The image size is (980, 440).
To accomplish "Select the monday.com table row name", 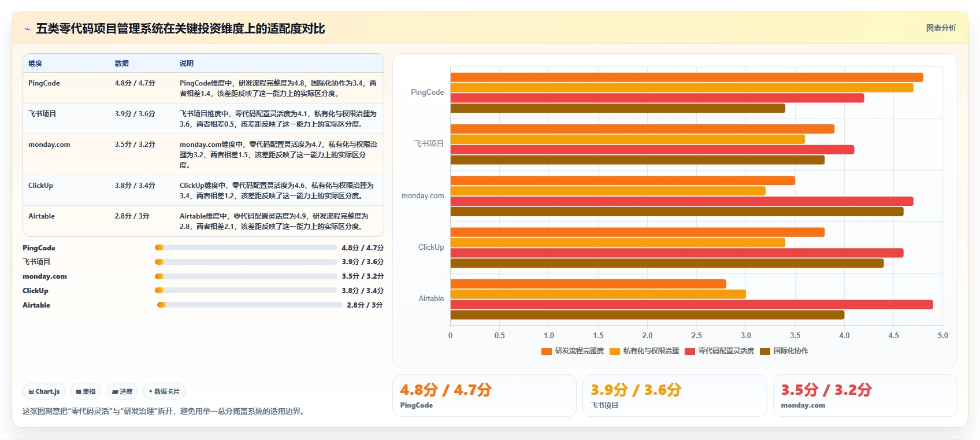I will point(49,145).
